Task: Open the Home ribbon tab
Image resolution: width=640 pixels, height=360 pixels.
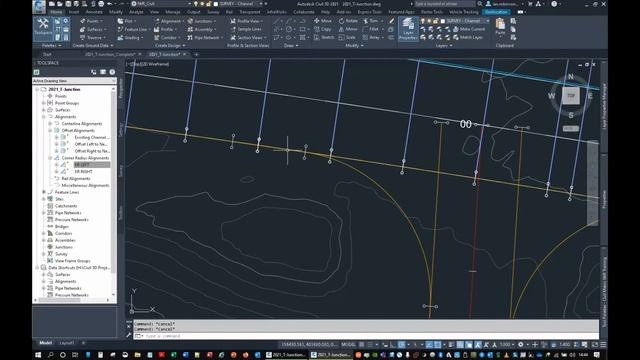Action: click(56, 12)
